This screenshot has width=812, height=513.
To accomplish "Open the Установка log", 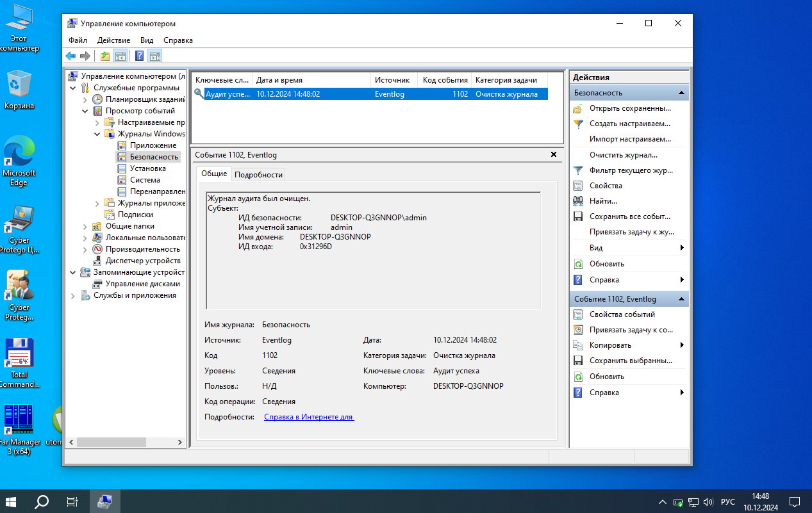I will point(147,168).
